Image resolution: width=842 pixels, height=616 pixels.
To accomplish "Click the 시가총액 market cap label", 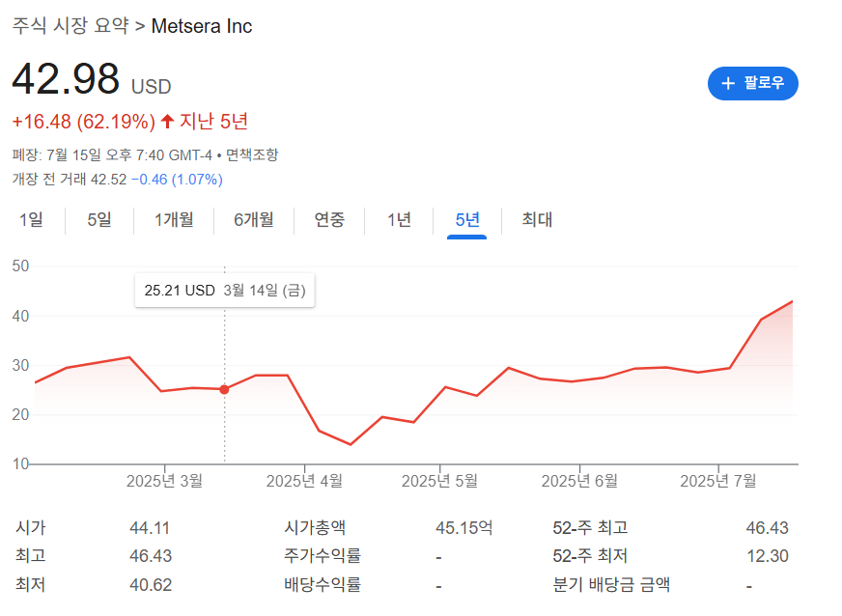I will pyautogui.click(x=315, y=527).
